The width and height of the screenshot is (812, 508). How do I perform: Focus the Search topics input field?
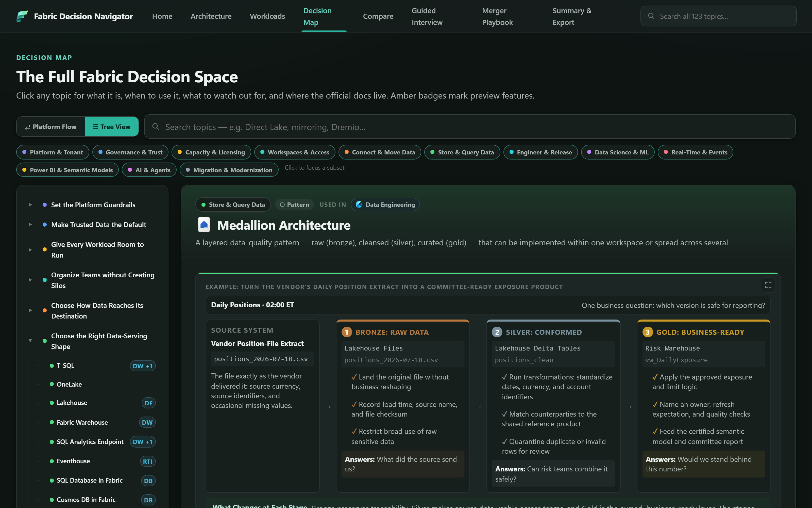(469, 127)
